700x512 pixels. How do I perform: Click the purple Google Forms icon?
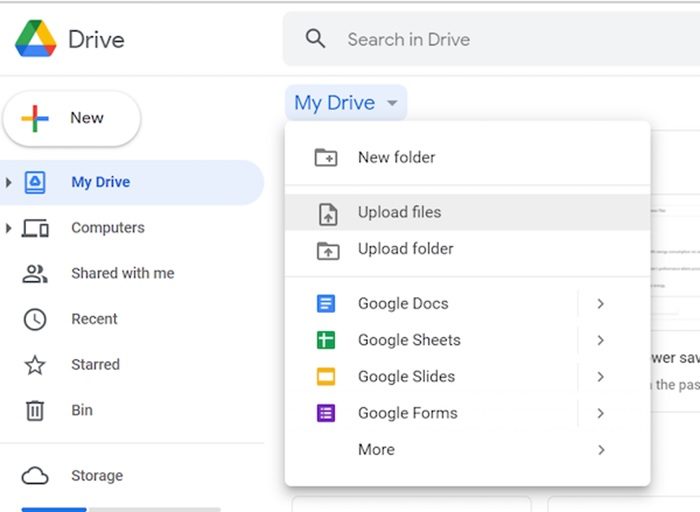point(326,413)
